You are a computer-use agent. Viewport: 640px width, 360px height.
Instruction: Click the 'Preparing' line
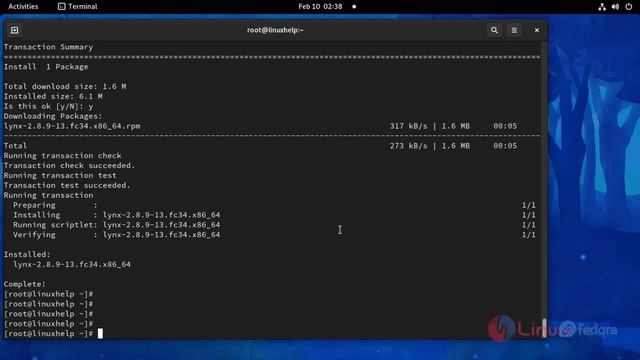click(274, 205)
